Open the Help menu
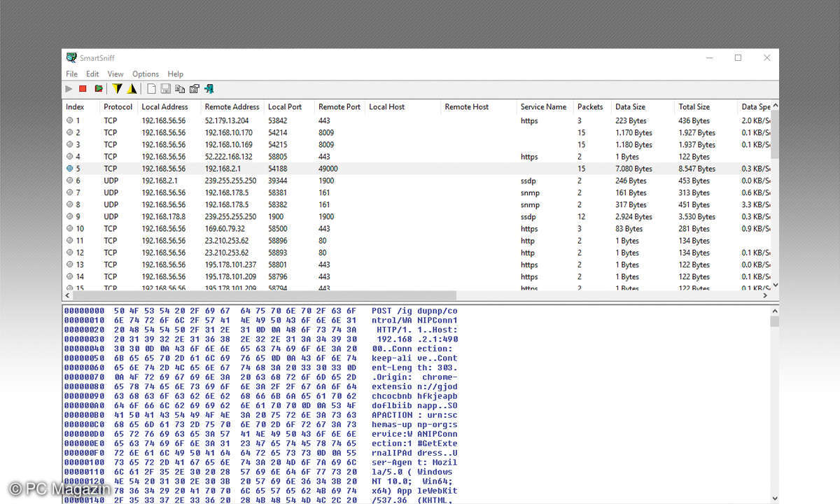Viewport: 840px width, 504px height. pyautogui.click(x=176, y=73)
